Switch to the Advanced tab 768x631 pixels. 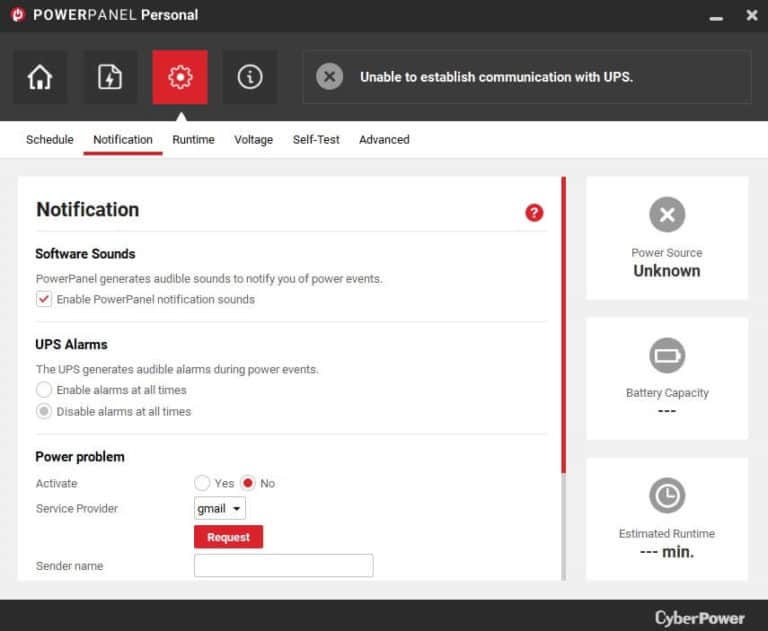(384, 140)
